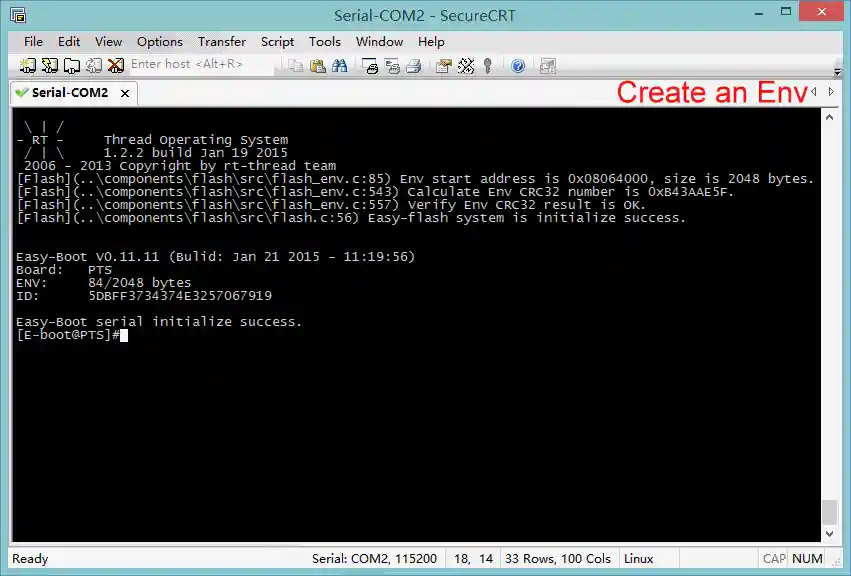Open Session Options toolbar icon
Screen dimensions: 851x576
click(x=444, y=65)
